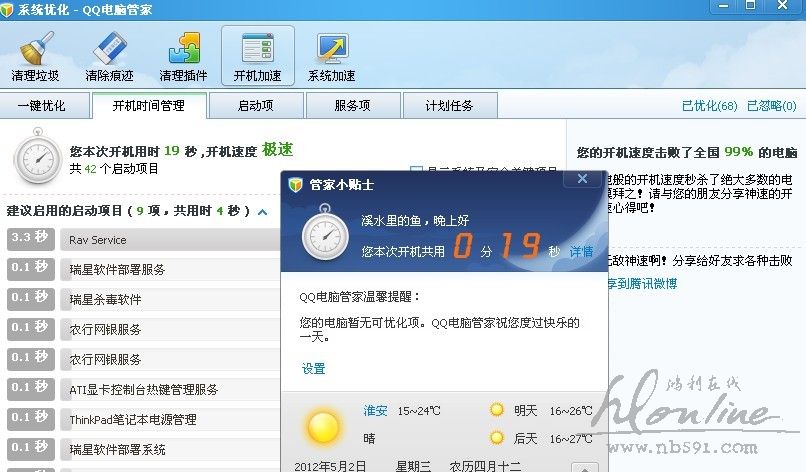
Task: Click the stopwatch icon in 管家小贴士 popup
Action: coord(325,233)
